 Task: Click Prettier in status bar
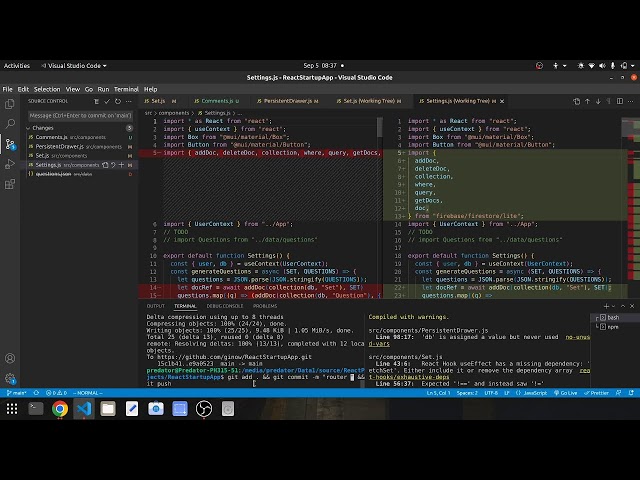pos(596,393)
